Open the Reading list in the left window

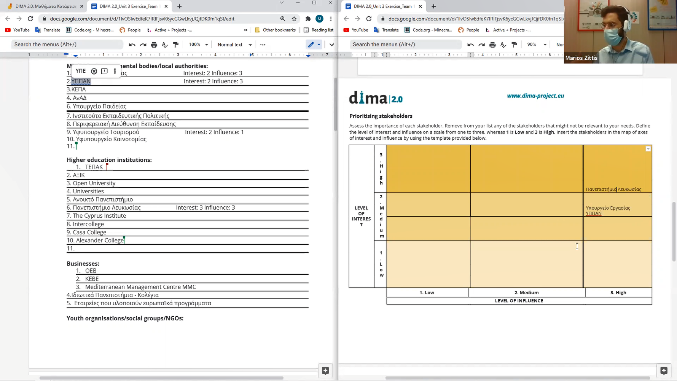(x=319, y=30)
